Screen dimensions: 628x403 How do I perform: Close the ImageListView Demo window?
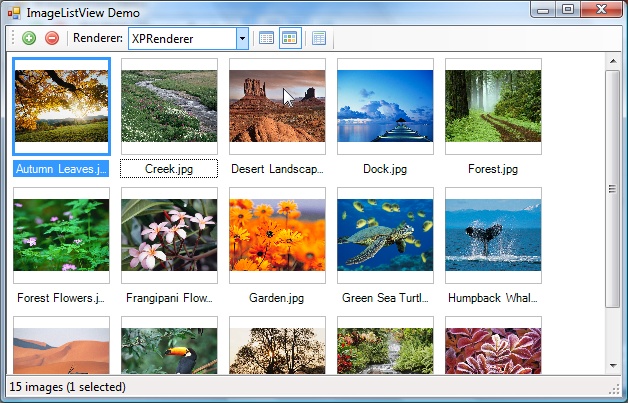point(602,10)
